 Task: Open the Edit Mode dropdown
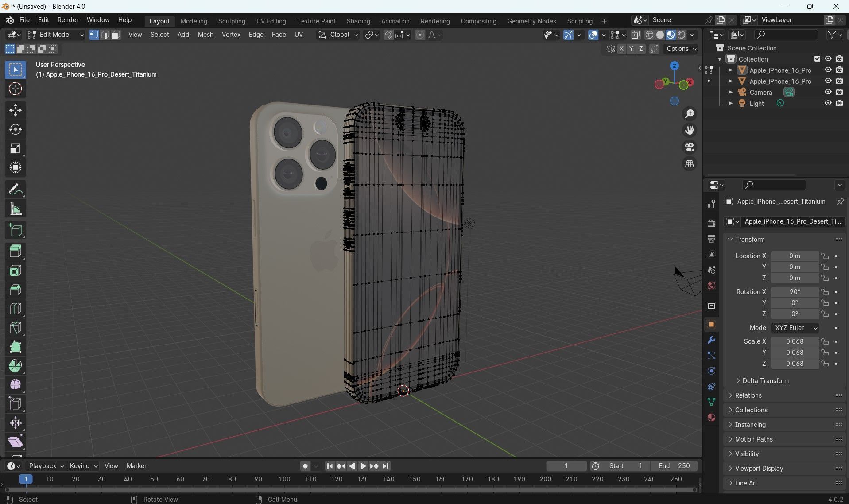pyautogui.click(x=55, y=35)
